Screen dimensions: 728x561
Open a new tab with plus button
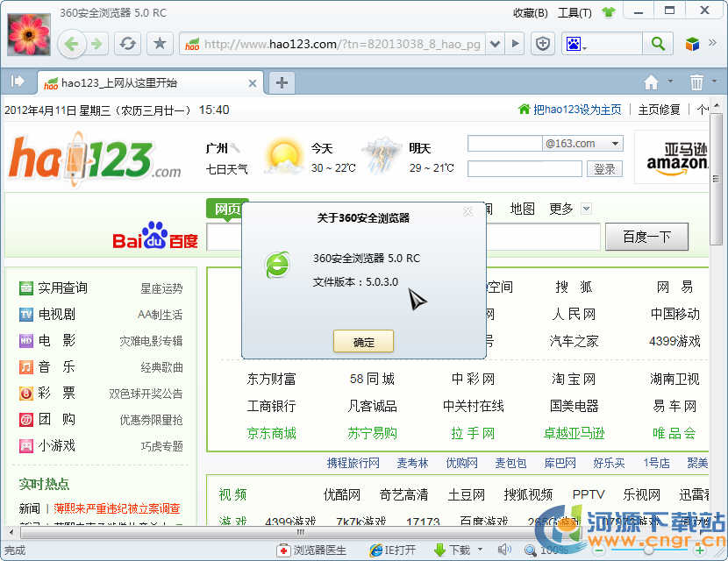pos(282,82)
